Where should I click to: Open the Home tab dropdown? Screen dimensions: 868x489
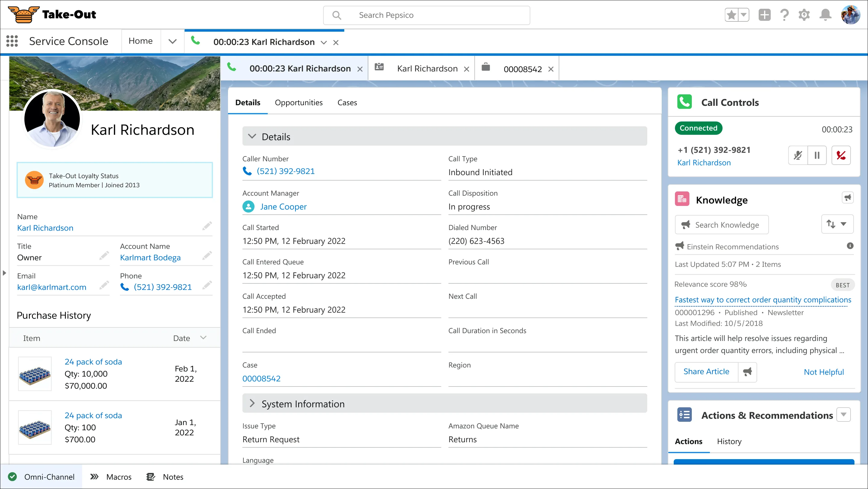(x=172, y=41)
